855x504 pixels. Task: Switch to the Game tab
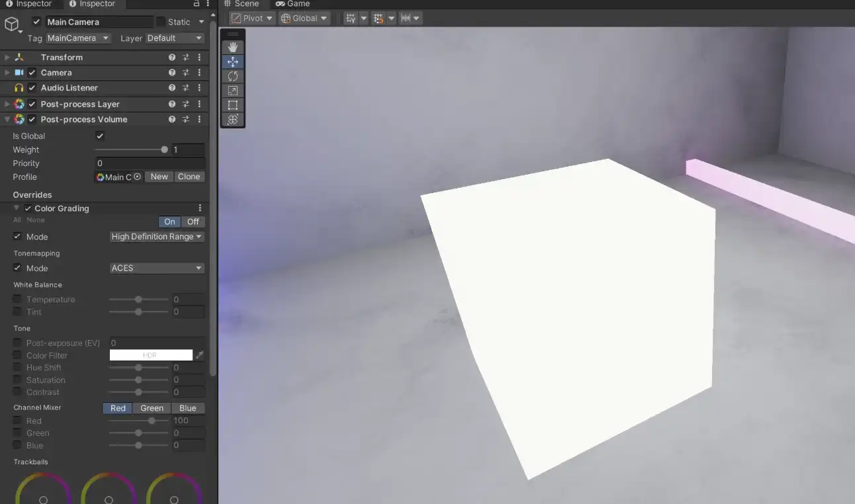click(292, 4)
